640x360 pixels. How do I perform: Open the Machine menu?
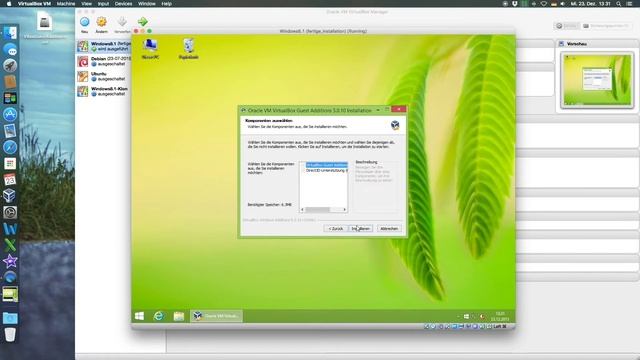click(66, 4)
